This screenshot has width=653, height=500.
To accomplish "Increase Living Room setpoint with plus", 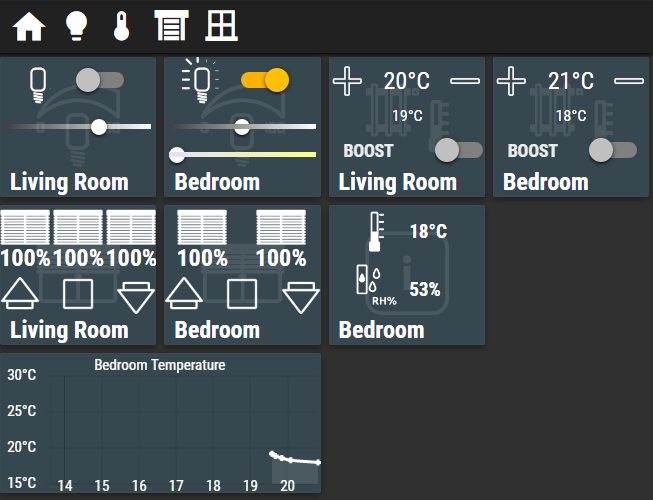I will [347, 81].
